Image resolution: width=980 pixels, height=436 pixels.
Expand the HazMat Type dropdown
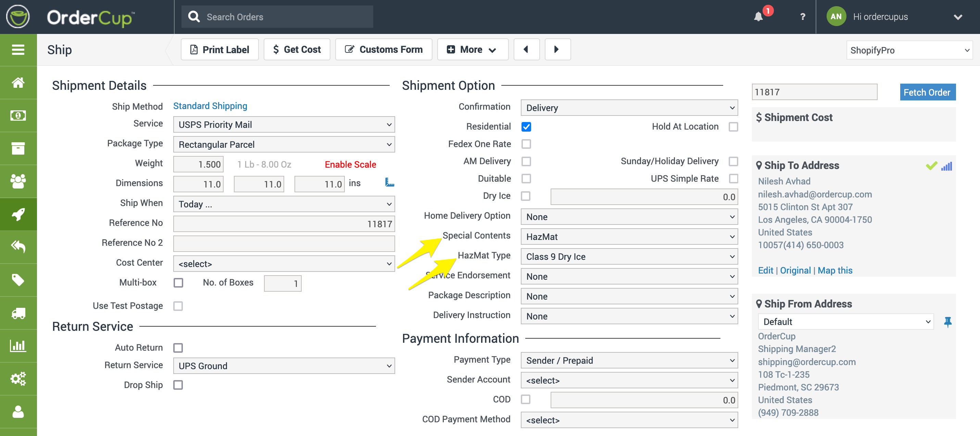[629, 257]
